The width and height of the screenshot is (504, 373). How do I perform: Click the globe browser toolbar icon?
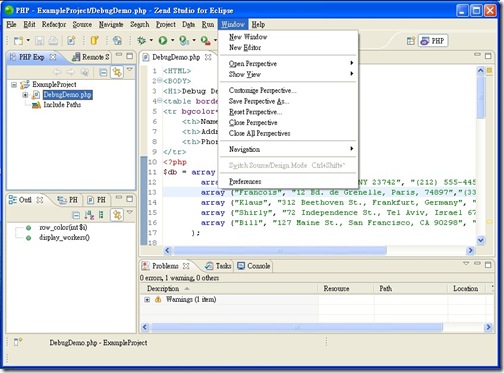click(x=117, y=41)
